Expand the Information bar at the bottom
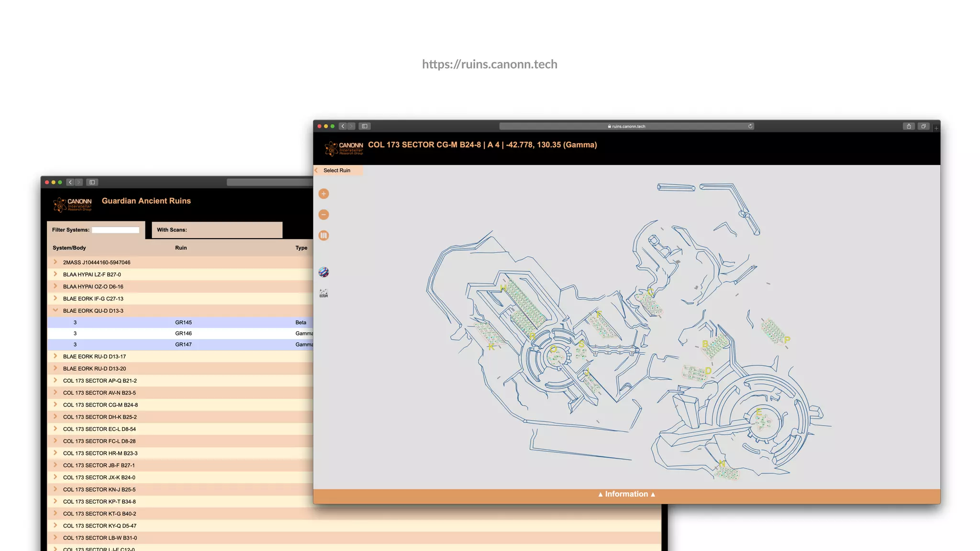This screenshot has height=551, width=980. tap(626, 494)
